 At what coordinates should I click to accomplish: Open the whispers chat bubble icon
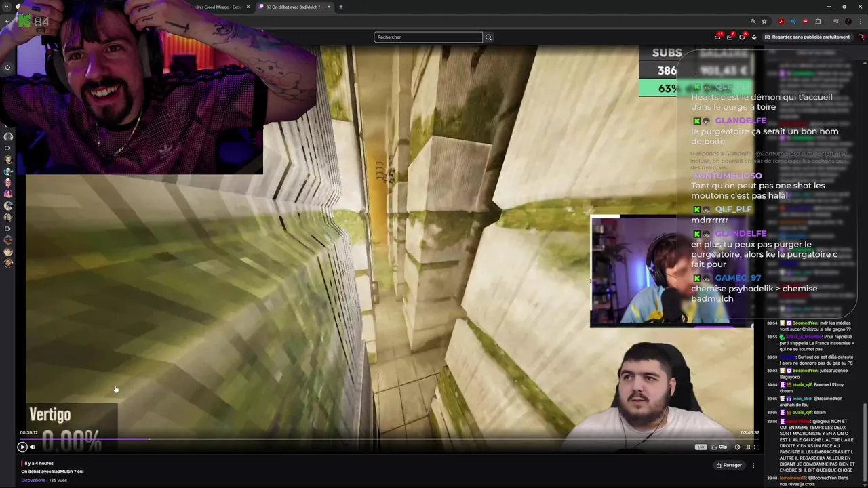[x=742, y=37]
